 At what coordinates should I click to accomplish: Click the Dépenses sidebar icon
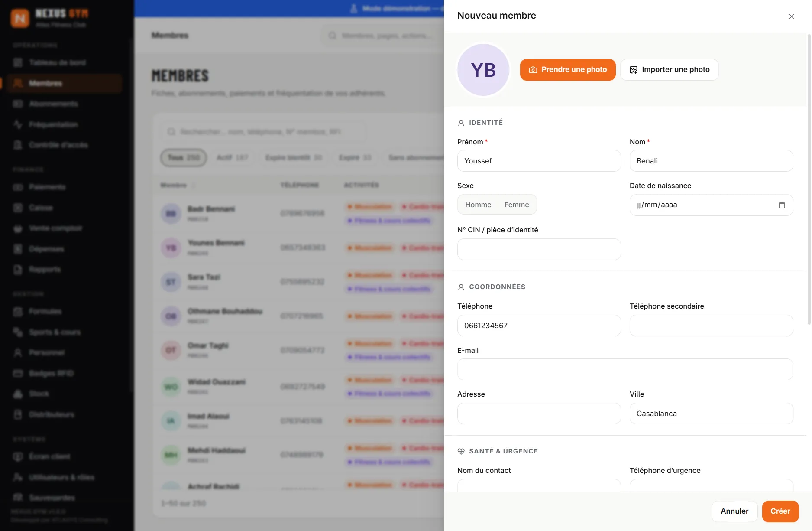pos(18,249)
